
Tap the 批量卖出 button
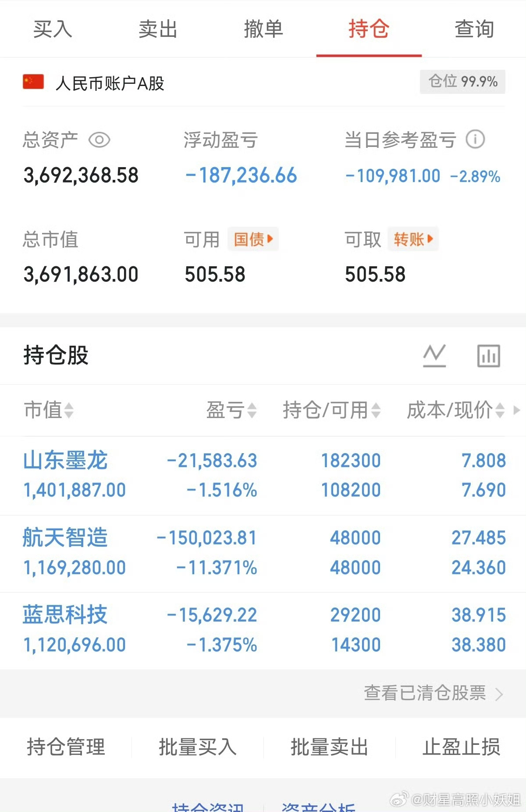pos(329,747)
